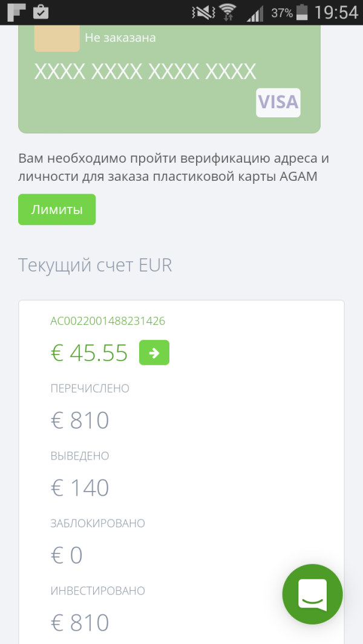Tap the battery icon in status bar
The image size is (363, 644).
[x=302, y=12]
